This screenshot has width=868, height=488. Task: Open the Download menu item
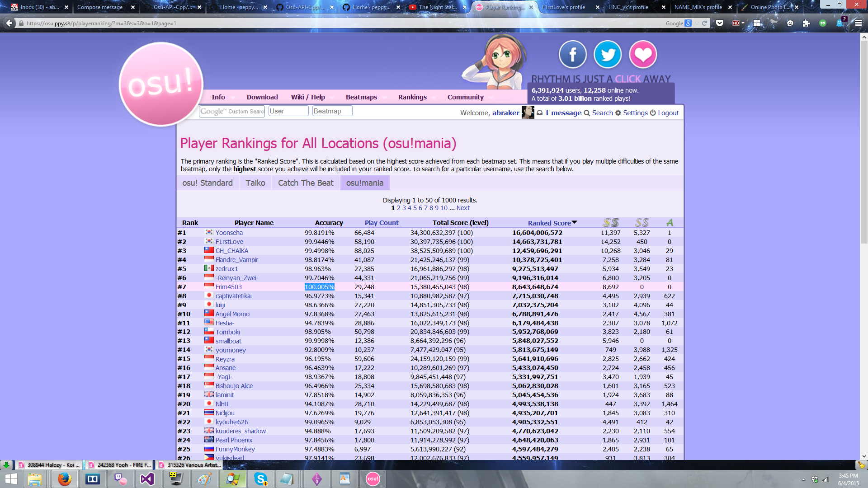262,97
